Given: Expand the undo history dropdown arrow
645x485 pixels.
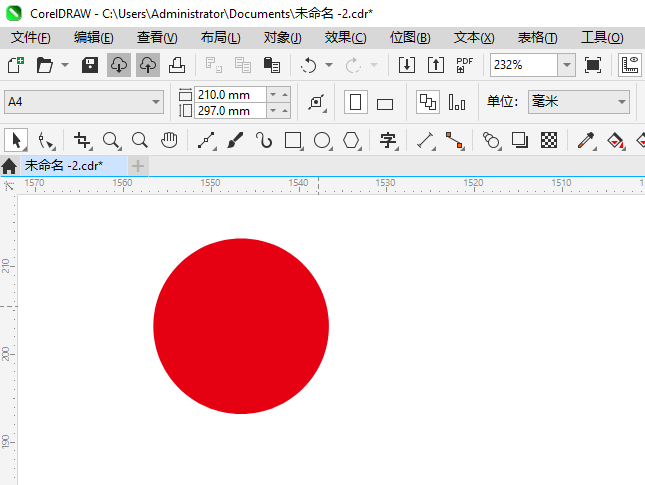Looking at the screenshot, I should (329, 65).
